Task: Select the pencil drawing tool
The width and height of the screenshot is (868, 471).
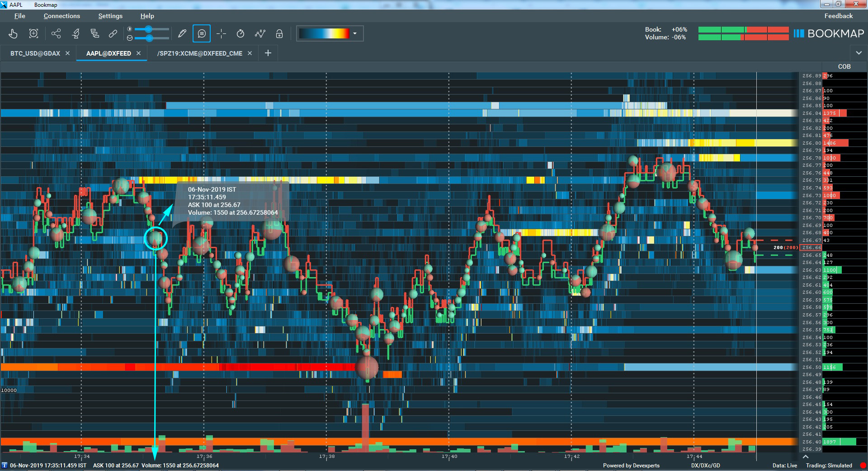Action: pyautogui.click(x=182, y=34)
